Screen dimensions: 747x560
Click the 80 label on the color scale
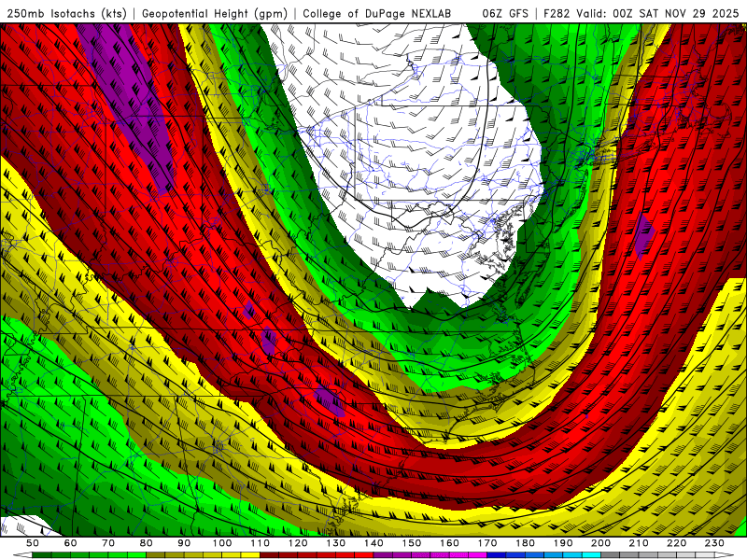(x=147, y=543)
